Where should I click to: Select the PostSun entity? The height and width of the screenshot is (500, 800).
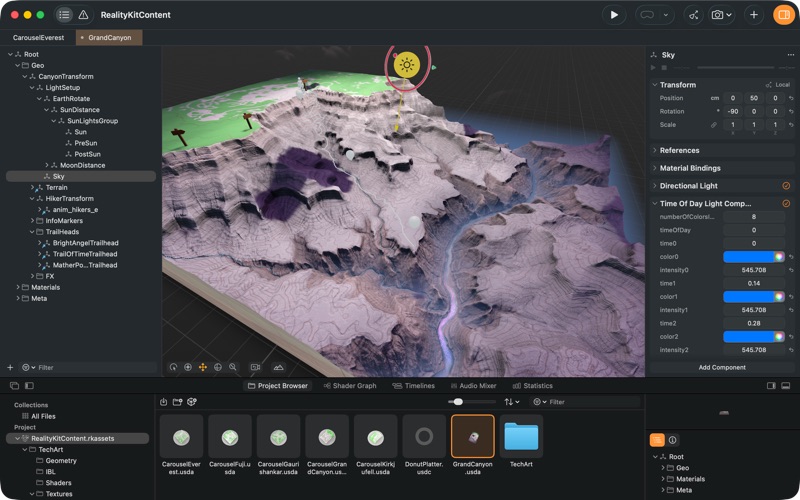tap(87, 154)
